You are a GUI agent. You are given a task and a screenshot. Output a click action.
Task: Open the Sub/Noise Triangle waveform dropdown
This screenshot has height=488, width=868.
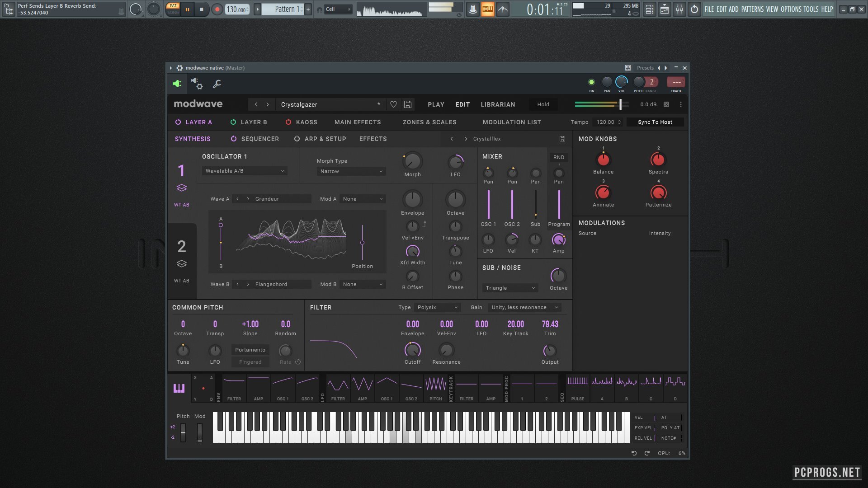pyautogui.click(x=509, y=288)
